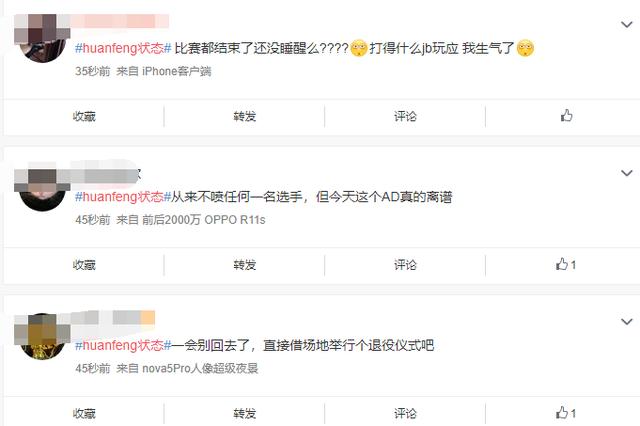Click 收藏 under the 退役仪式 post

[84, 413]
